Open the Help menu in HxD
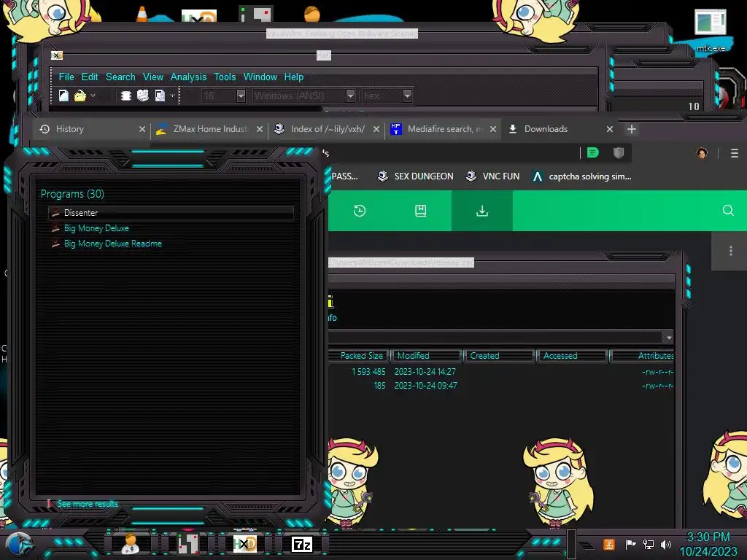Image resolution: width=747 pixels, height=560 pixels. coord(294,77)
